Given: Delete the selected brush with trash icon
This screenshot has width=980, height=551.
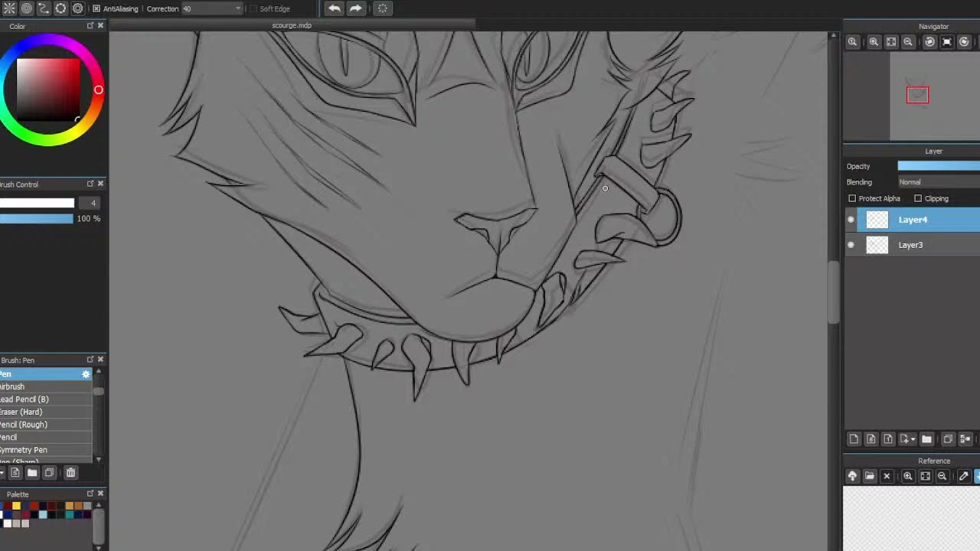Looking at the screenshot, I should click(x=70, y=473).
